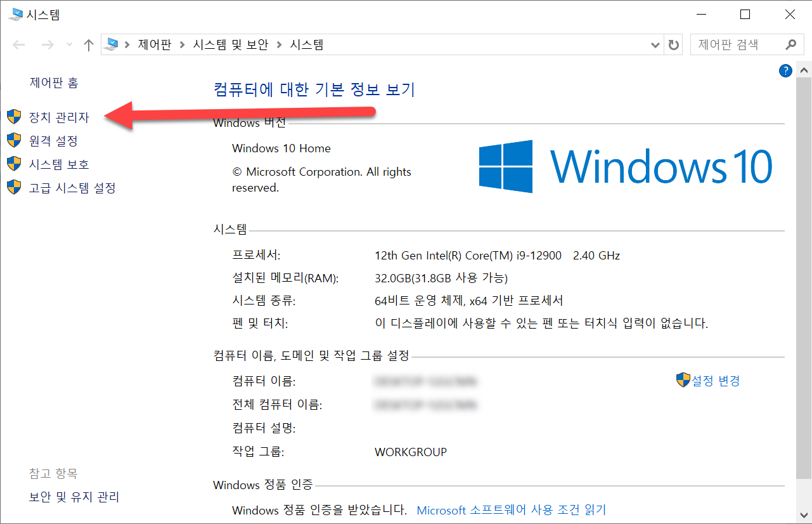Click 프로세서: label
This screenshot has width=812, height=524.
[x=256, y=256]
